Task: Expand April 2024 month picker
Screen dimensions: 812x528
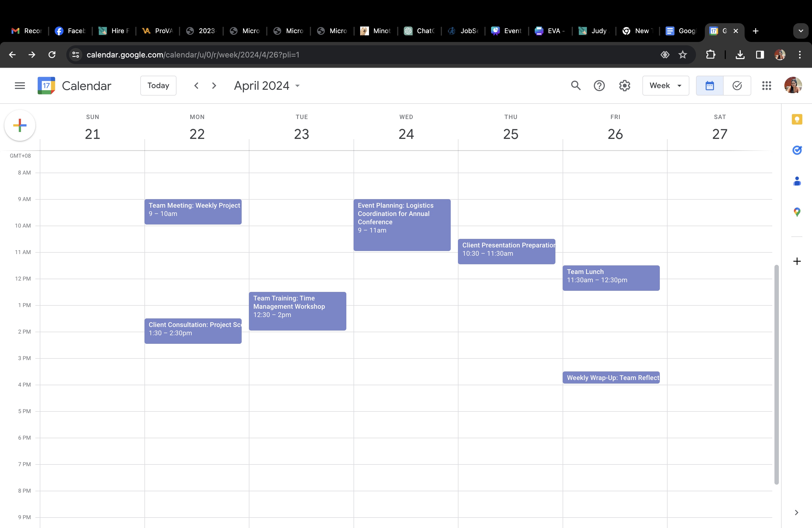Action: tap(267, 86)
